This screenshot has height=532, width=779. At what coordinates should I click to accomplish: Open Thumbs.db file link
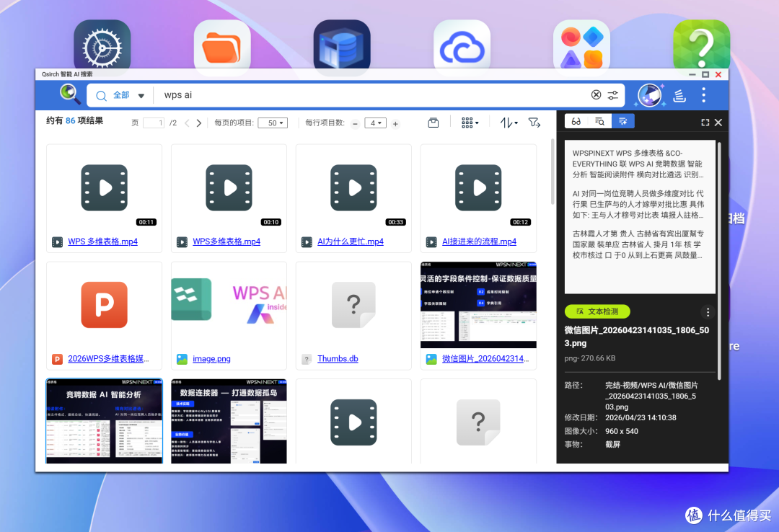tap(338, 359)
